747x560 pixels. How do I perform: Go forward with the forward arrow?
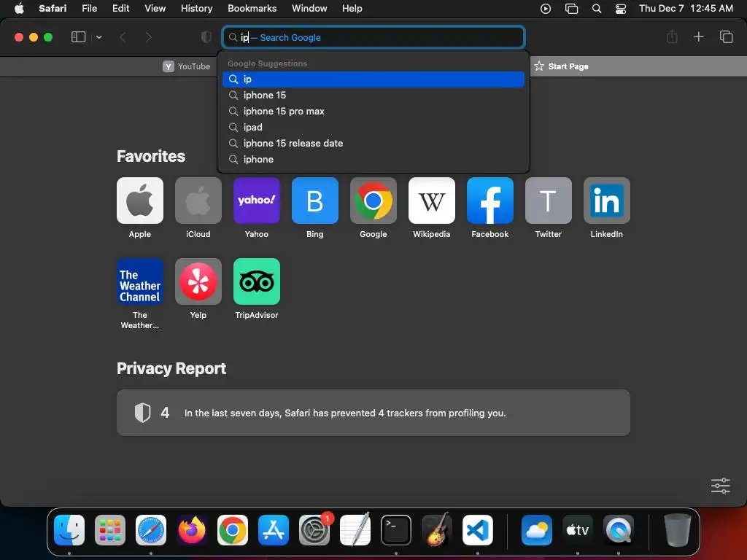point(148,37)
